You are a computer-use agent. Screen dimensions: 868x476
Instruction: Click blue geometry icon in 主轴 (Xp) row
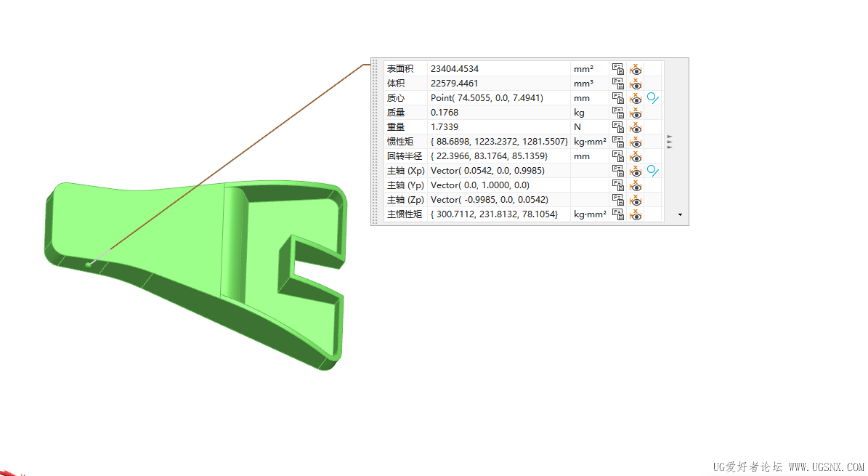click(x=653, y=171)
